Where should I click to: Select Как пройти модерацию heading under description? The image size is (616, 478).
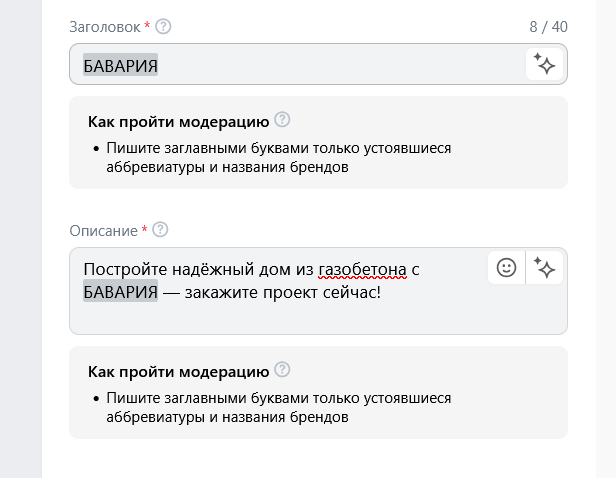(x=178, y=372)
